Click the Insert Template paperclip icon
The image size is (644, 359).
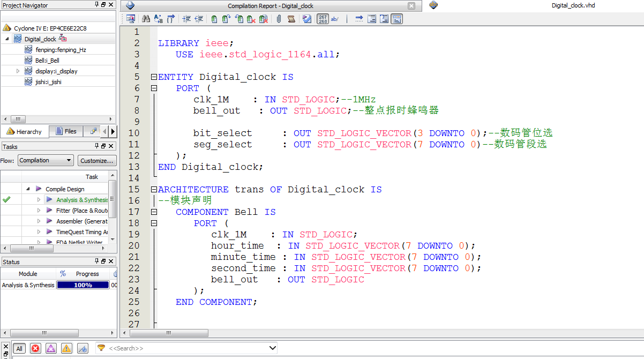(x=278, y=18)
